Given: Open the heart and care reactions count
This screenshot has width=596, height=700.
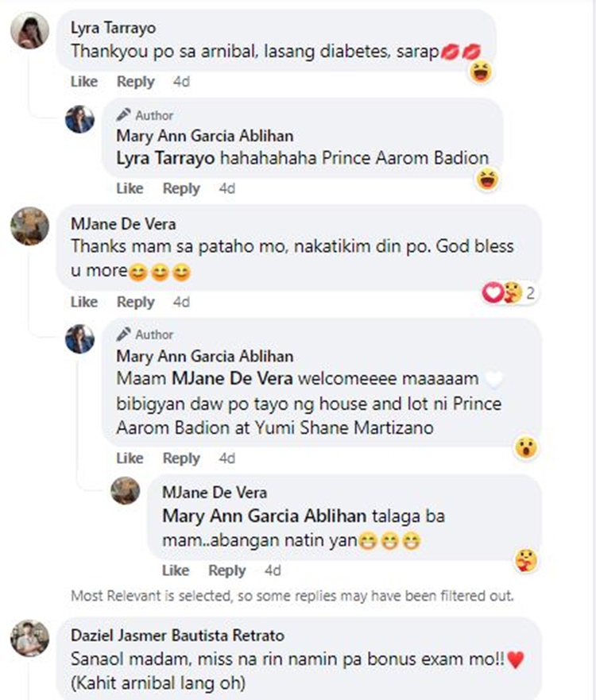Looking at the screenshot, I should point(508,293).
